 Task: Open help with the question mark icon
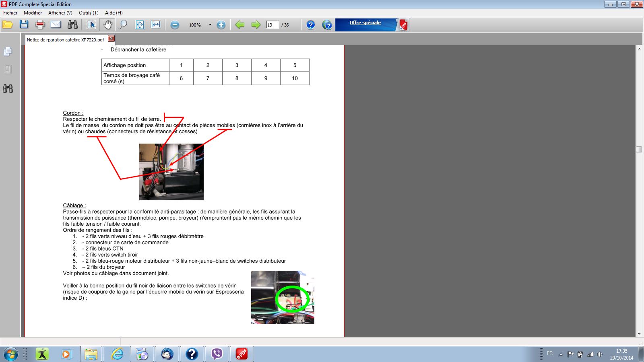pyautogui.click(x=311, y=25)
